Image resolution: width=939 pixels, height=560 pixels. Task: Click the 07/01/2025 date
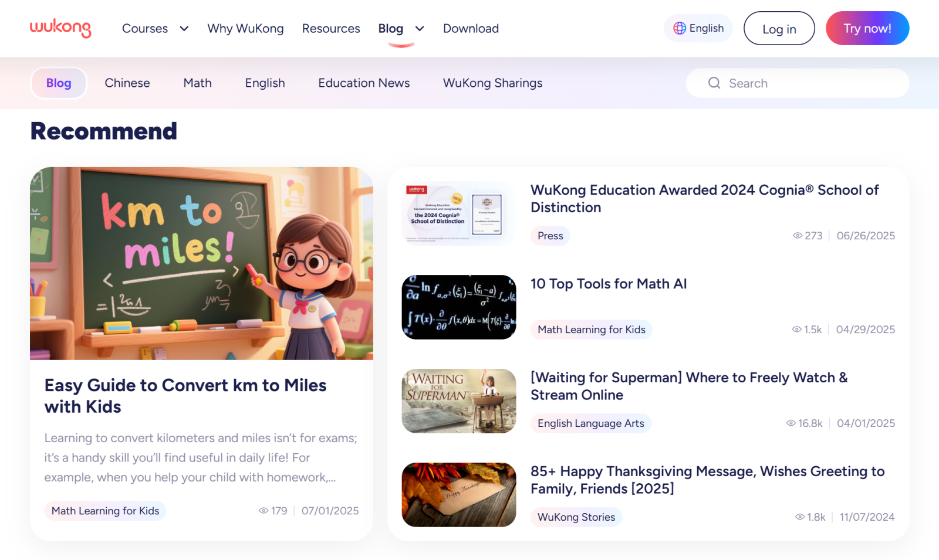[x=330, y=511]
